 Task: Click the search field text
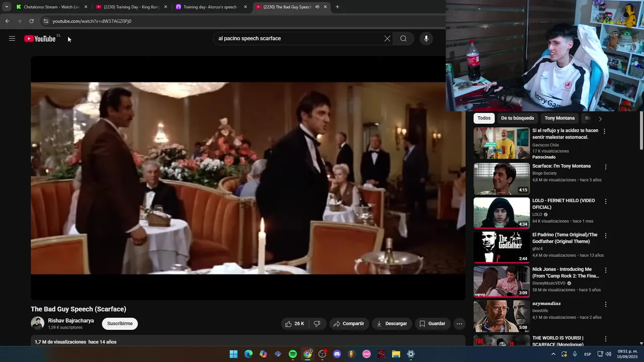[x=250, y=39]
